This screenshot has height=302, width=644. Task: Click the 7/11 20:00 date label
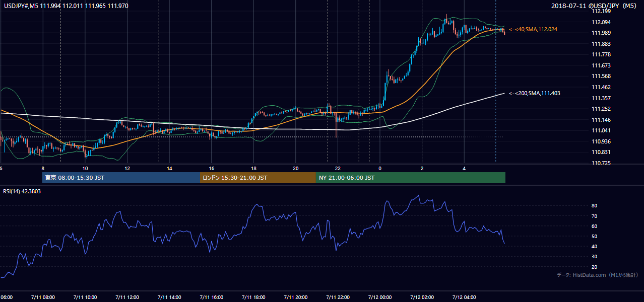[296, 297]
